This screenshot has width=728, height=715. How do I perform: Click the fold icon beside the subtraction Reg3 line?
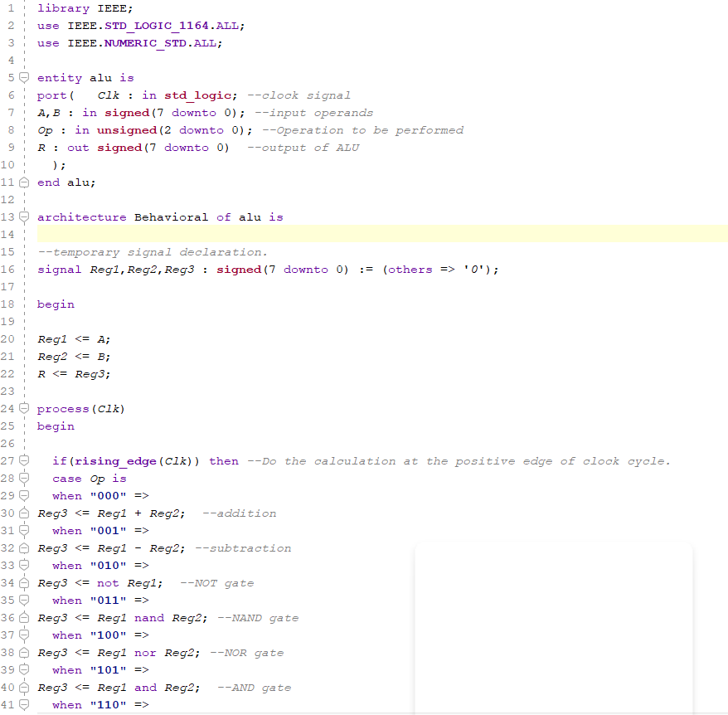pyautogui.click(x=23, y=547)
